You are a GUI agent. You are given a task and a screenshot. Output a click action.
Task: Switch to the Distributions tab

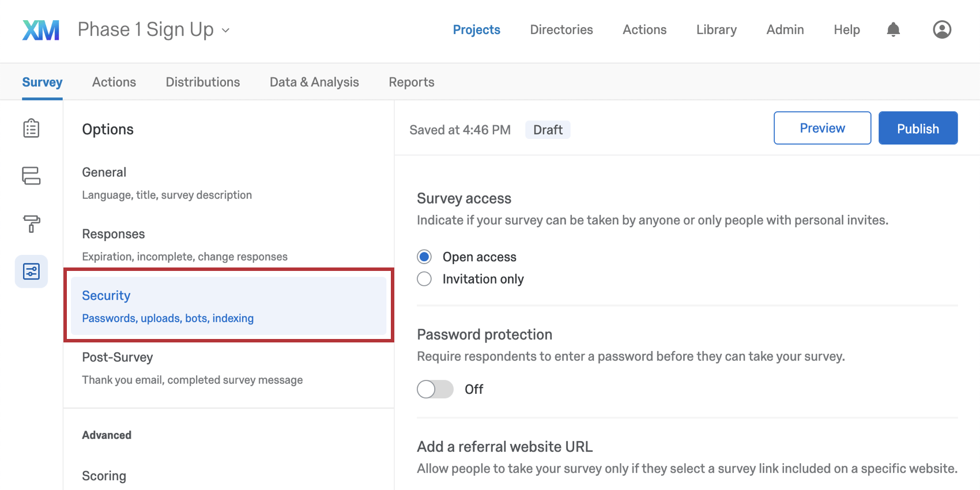pyautogui.click(x=202, y=82)
